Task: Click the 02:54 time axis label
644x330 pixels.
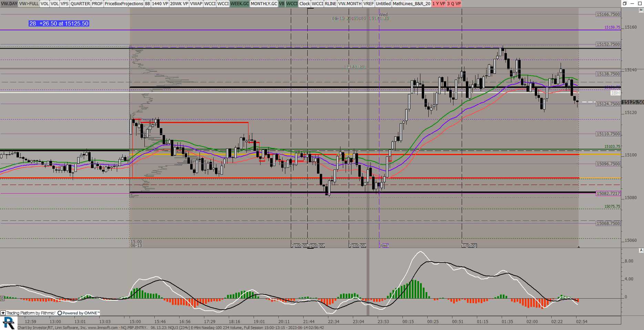Action: 582,321
